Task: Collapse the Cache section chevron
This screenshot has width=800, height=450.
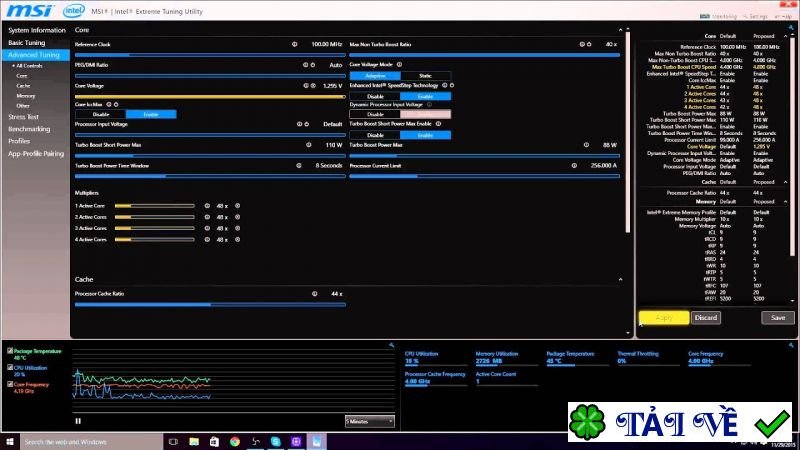Action: click(620, 280)
